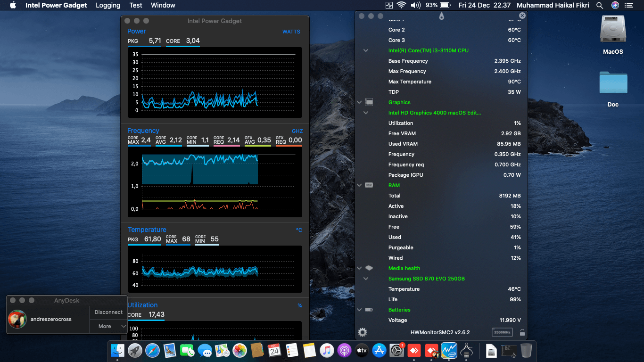
Task: Collapse the RAM section chevron
Action: pyautogui.click(x=359, y=185)
